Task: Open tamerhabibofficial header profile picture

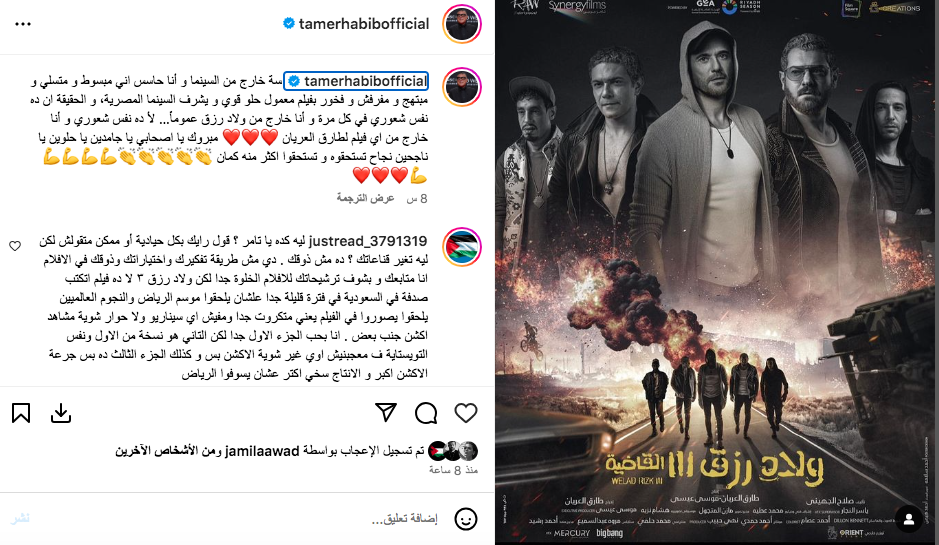Action: (462, 24)
